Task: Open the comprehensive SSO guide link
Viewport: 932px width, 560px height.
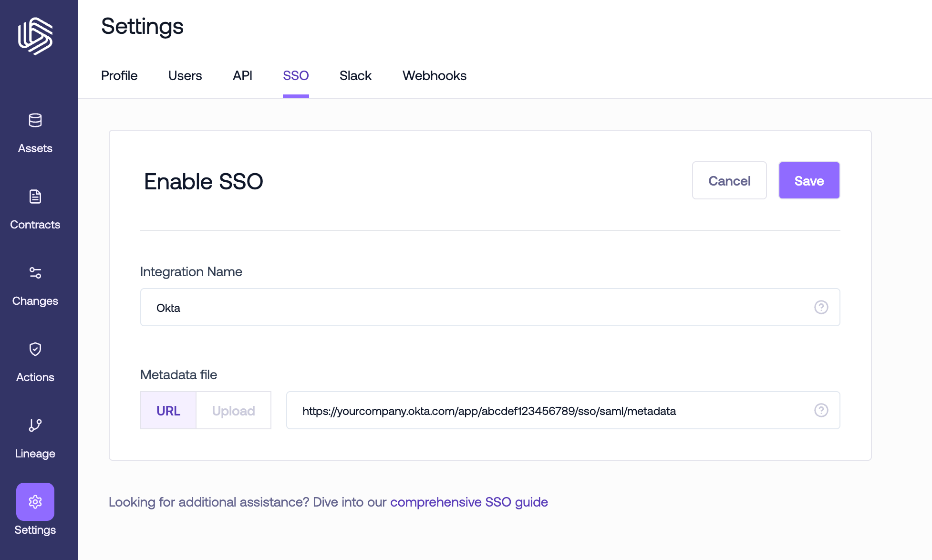Action: click(469, 502)
